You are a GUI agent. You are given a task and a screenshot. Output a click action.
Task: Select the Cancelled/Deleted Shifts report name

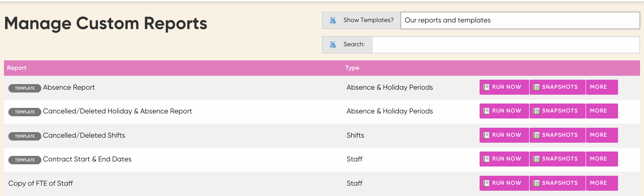tap(84, 135)
